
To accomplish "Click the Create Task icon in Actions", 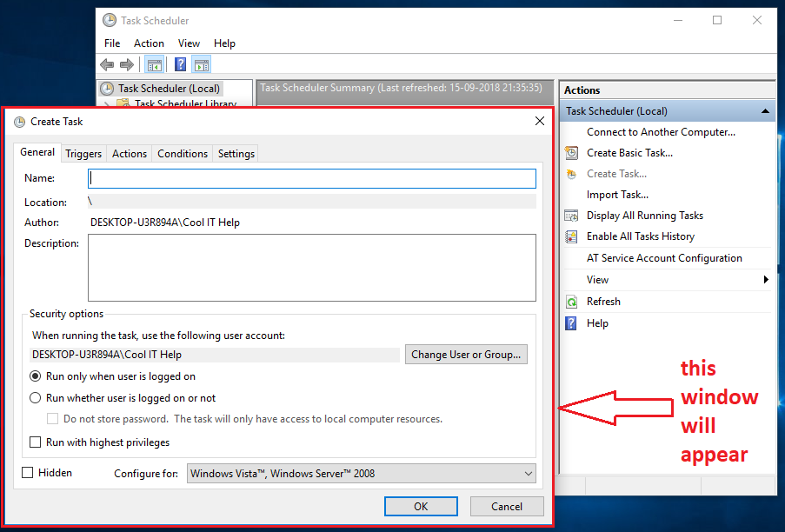I will click(571, 174).
